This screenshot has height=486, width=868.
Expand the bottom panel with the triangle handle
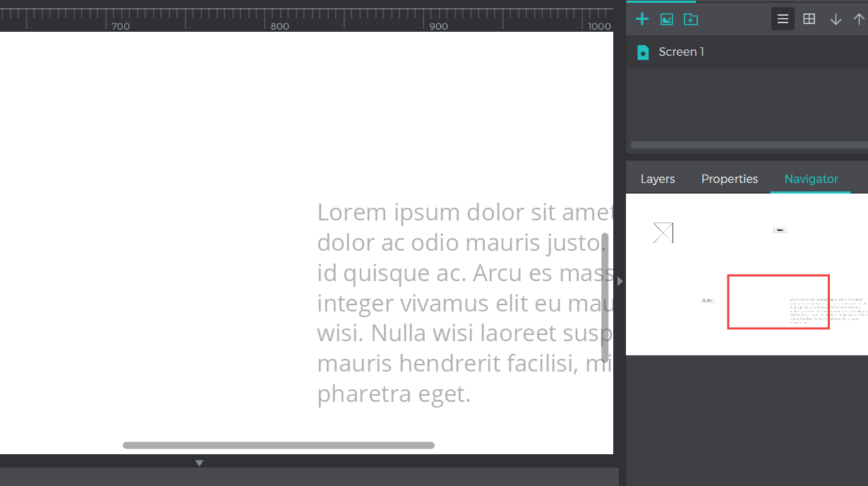click(x=199, y=463)
